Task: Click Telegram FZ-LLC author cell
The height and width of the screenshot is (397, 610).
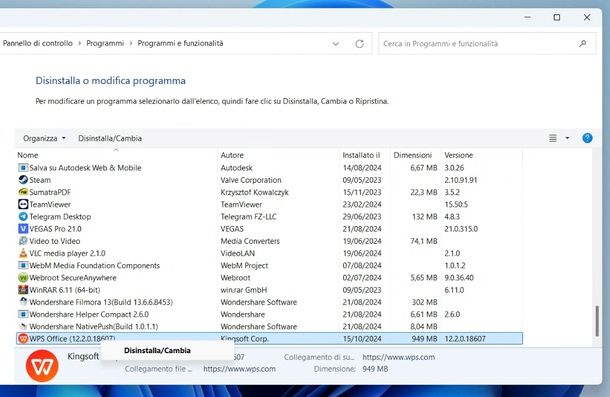Action: 248,216
